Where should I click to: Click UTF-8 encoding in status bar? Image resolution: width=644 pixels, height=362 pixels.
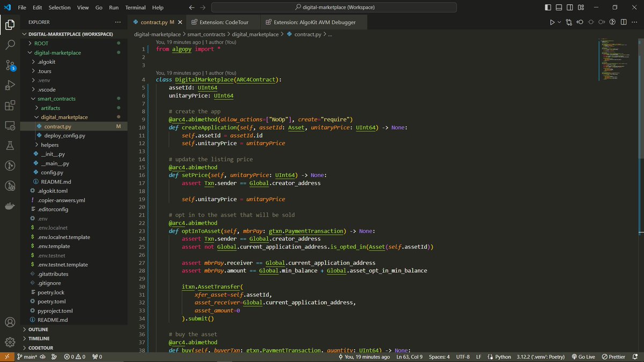click(463, 357)
